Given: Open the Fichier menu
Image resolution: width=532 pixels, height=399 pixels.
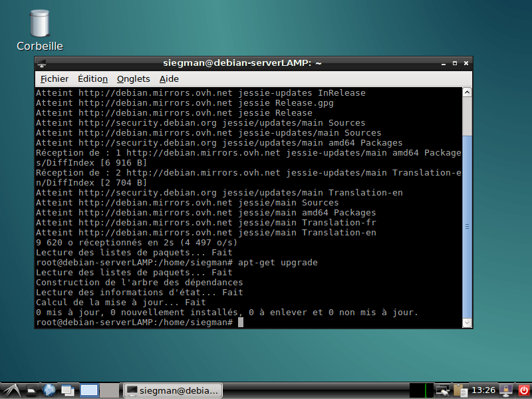Looking at the screenshot, I should [x=54, y=78].
